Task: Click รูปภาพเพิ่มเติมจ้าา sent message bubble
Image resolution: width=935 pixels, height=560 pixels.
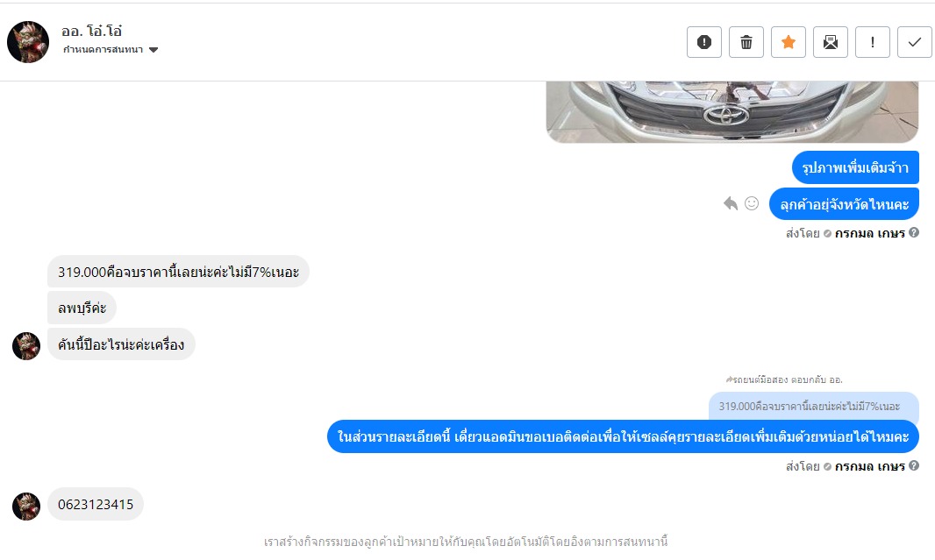Action: pos(855,167)
